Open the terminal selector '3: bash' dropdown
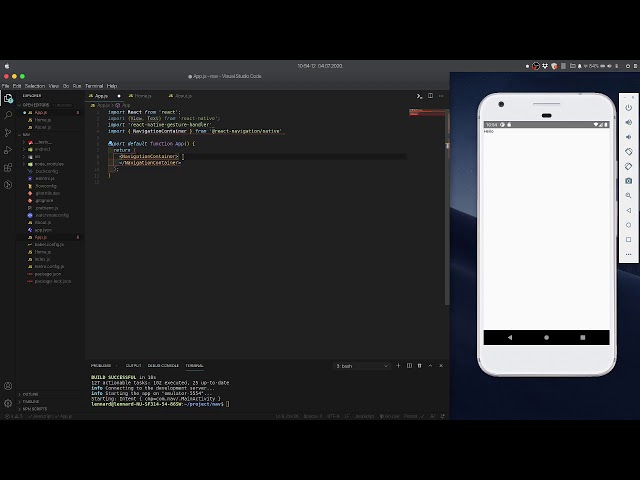 pos(362,366)
